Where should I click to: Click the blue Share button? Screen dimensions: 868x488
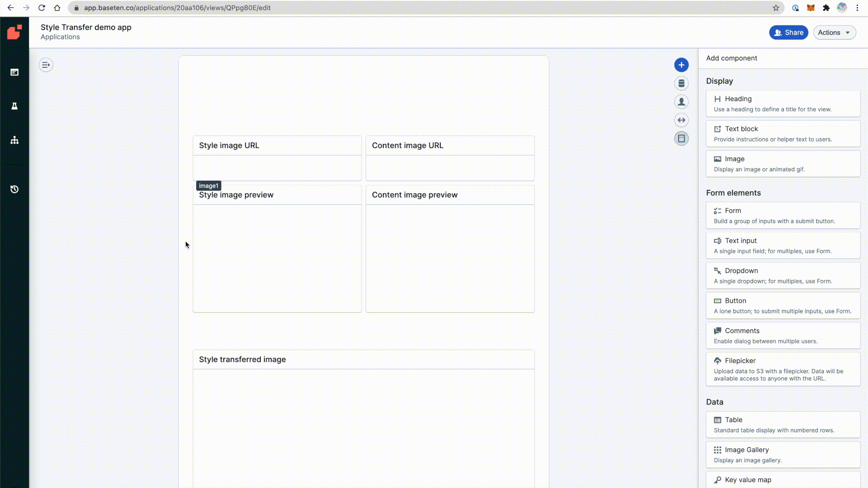pos(788,33)
